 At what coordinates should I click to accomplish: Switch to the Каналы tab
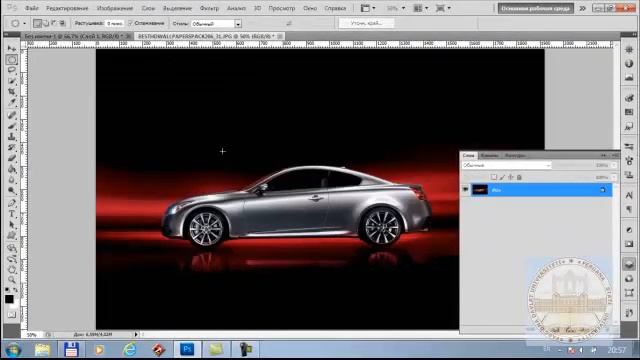[x=489, y=156]
